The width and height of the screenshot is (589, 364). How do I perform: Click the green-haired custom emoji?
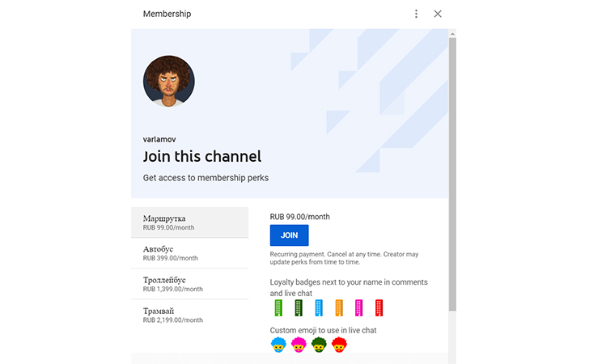pos(319,345)
